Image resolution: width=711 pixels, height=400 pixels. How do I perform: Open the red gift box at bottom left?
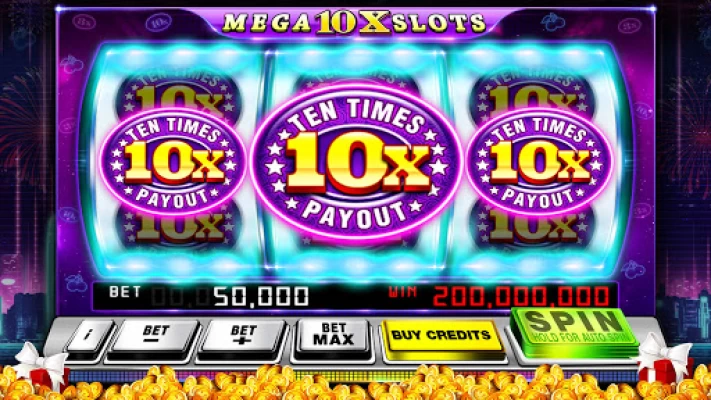point(42,366)
